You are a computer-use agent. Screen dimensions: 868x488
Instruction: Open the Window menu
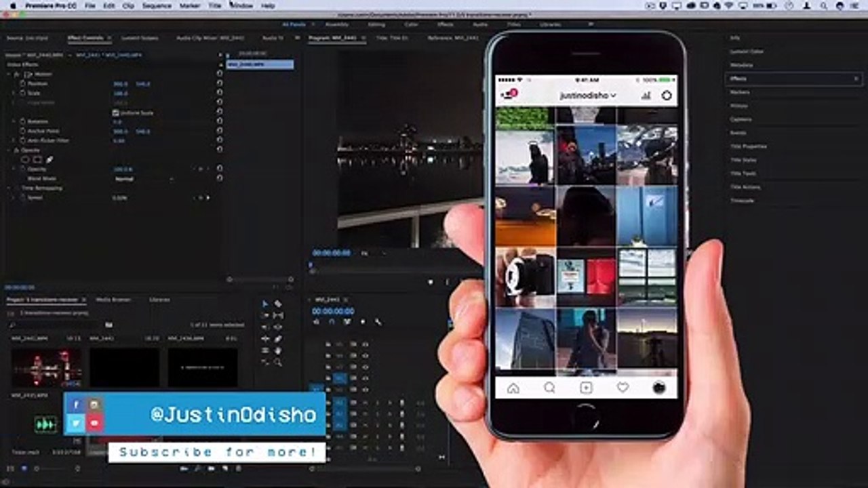coord(241,5)
